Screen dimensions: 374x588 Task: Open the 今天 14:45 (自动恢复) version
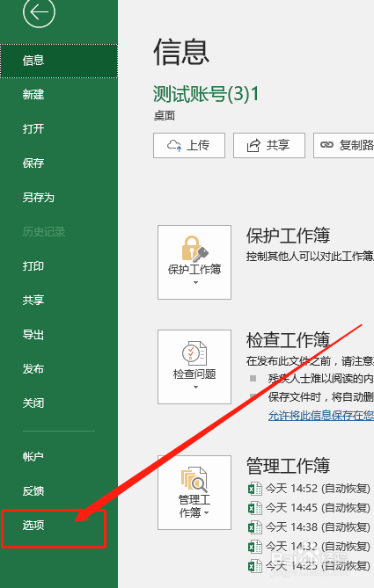pyautogui.click(x=318, y=508)
